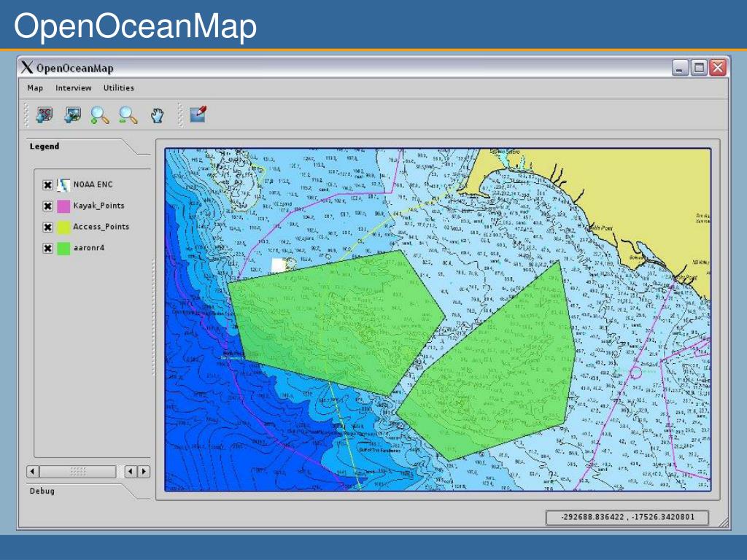Click the Access_Points yellow-green color swatch
The height and width of the screenshot is (560, 747).
pyautogui.click(x=63, y=227)
